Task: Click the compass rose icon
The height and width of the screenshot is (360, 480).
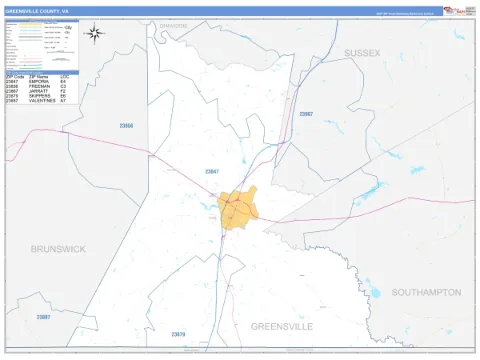Action: pos(94,33)
